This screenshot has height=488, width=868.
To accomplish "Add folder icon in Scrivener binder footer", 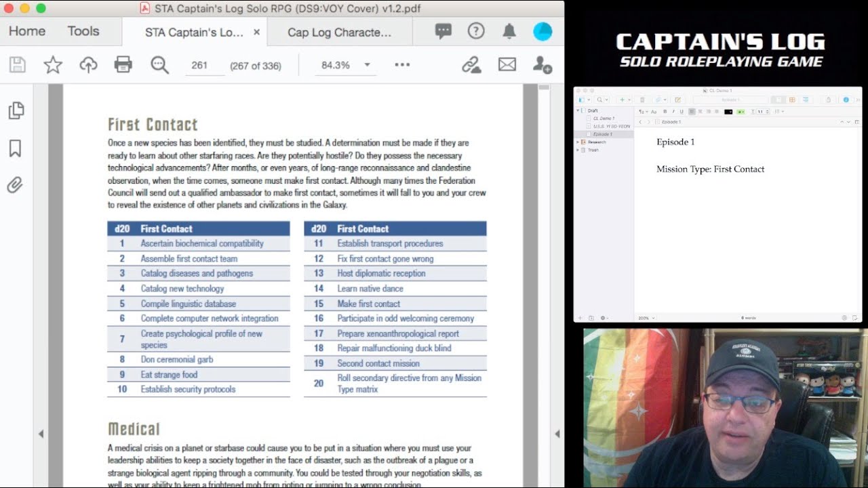I will coord(591,318).
